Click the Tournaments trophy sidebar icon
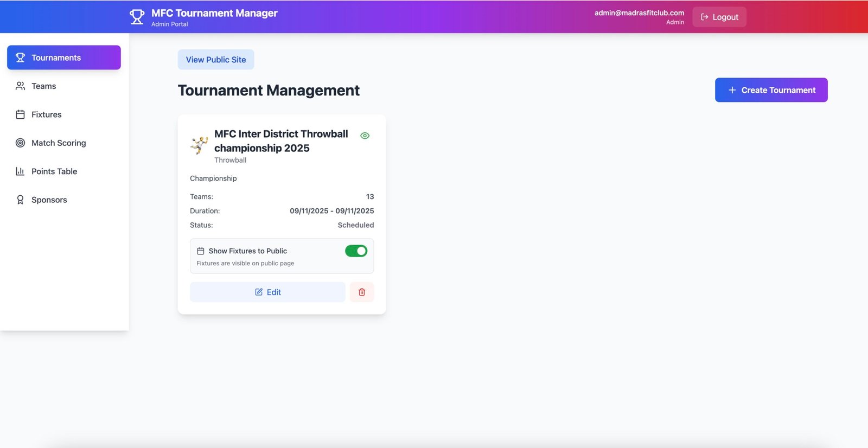The height and width of the screenshot is (448, 868). tap(20, 57)
